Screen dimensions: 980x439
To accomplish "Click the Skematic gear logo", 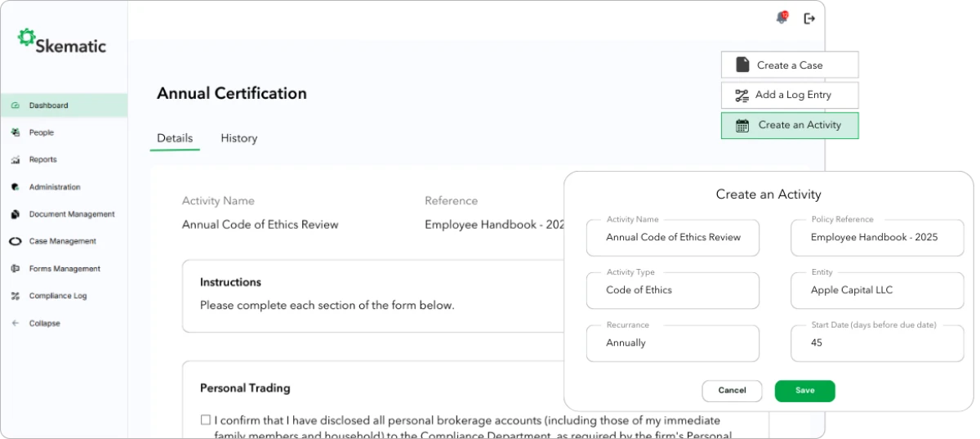I will click(27, 38).
